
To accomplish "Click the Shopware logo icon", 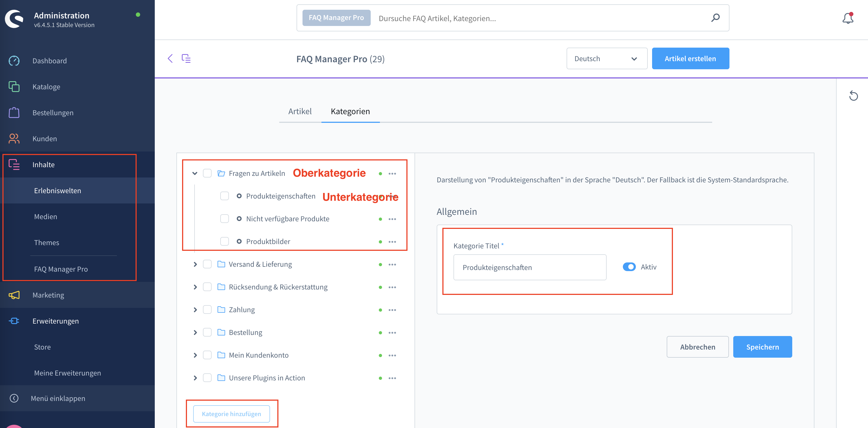I will pos(14,19).
